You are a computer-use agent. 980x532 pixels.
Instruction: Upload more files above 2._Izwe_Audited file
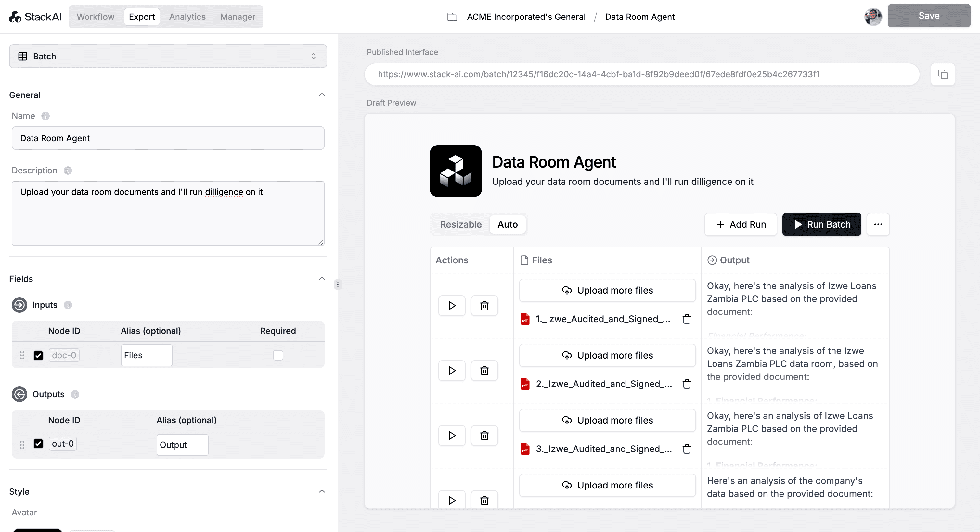coord(607,356)
